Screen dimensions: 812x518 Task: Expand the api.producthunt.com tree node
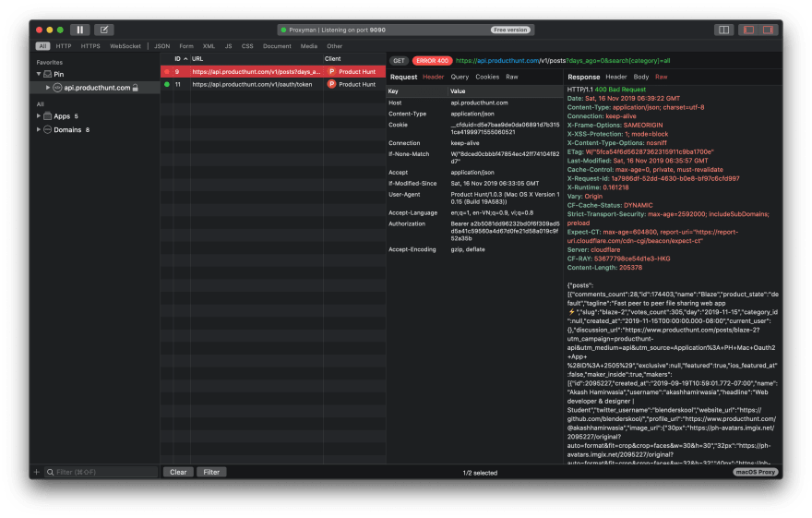pyautogui.click(x=48, y=88)
